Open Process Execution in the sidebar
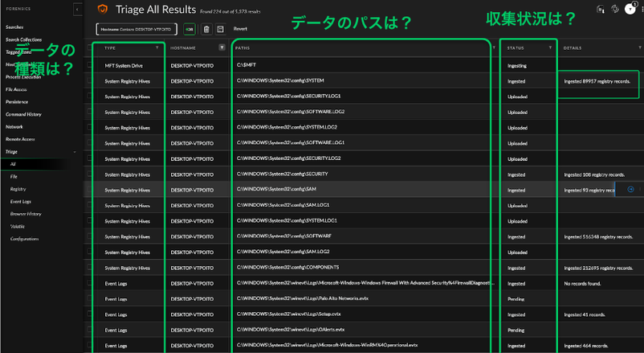 pos(23,77)
